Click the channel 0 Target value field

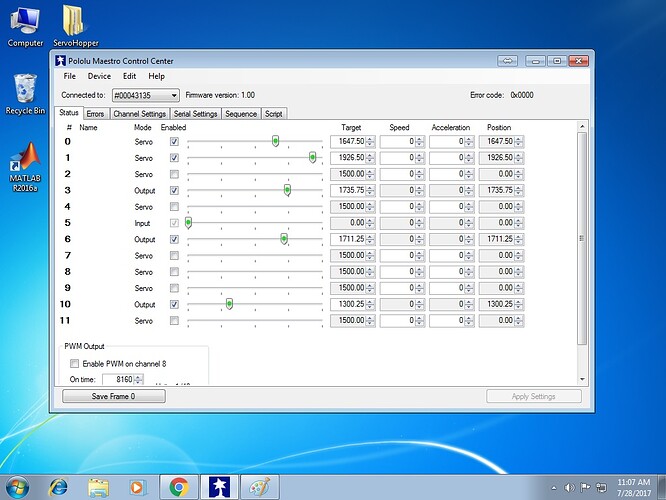346,142
